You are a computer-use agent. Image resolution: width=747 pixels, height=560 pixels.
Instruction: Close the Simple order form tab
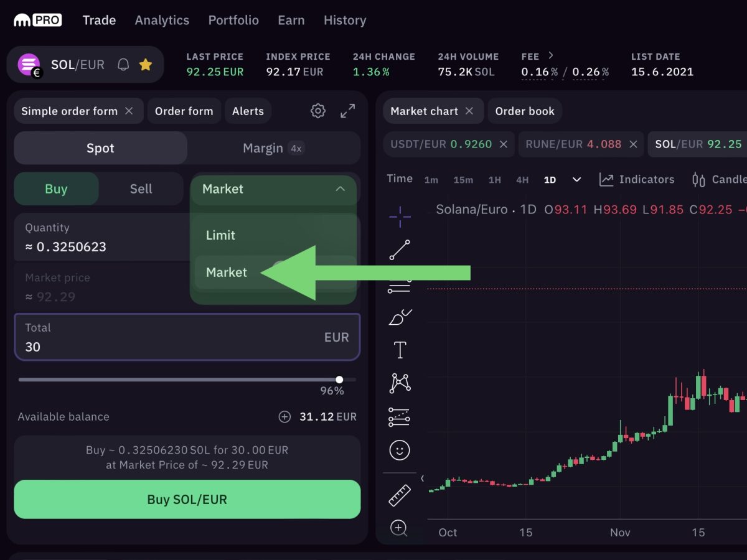pyautogui.click(x=129, y=111)
